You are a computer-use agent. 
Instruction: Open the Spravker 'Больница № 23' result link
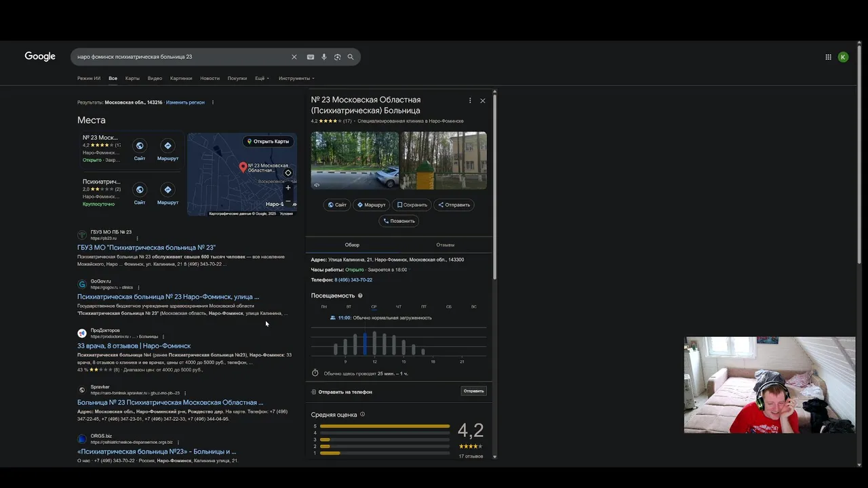170,403
